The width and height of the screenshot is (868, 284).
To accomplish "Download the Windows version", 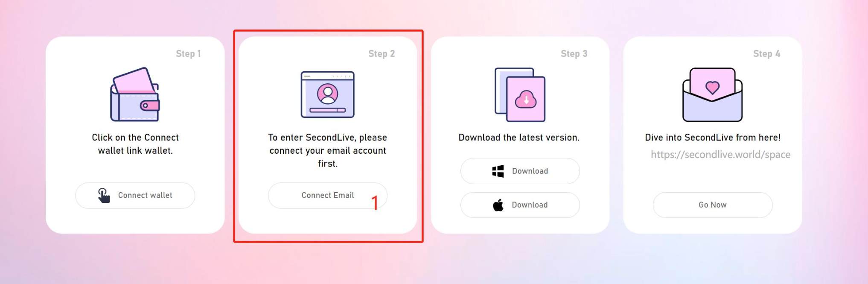I will tap(520, 171).
